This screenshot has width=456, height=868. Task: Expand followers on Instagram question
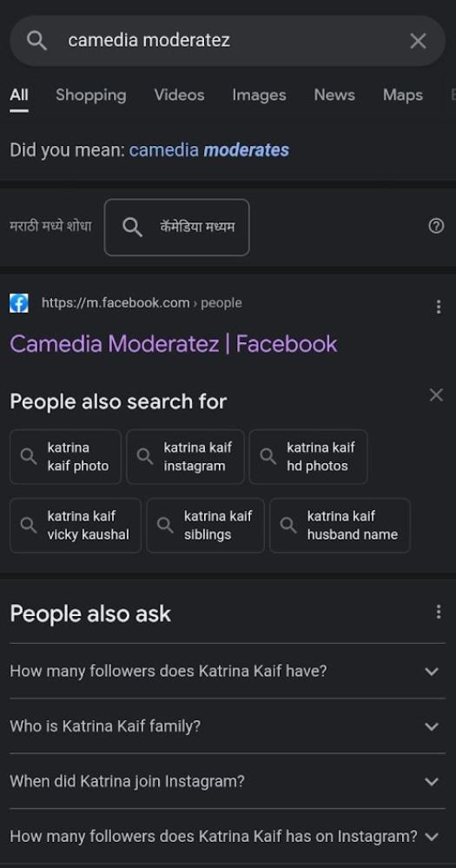[228, 836]
